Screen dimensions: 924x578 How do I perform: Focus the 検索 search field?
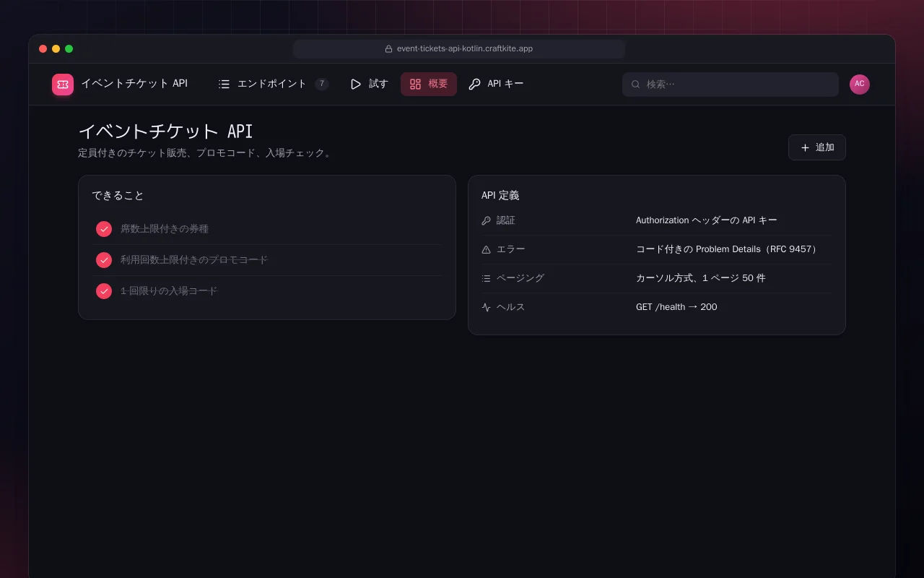pyautogui.click(x=731, y=85)
